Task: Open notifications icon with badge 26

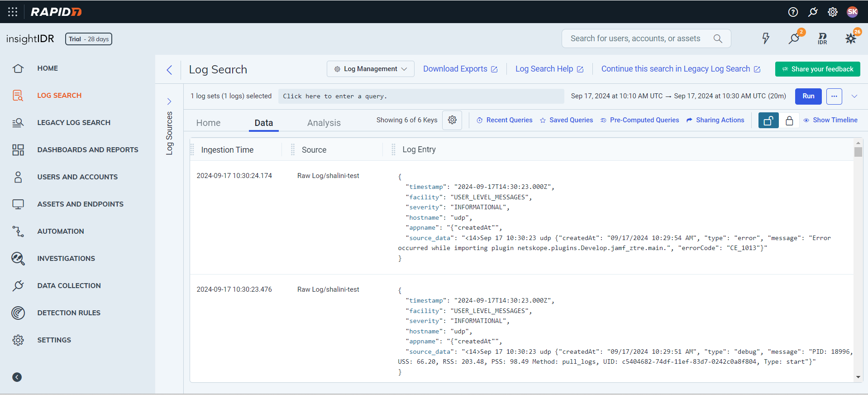Action: tap(852, 38)
